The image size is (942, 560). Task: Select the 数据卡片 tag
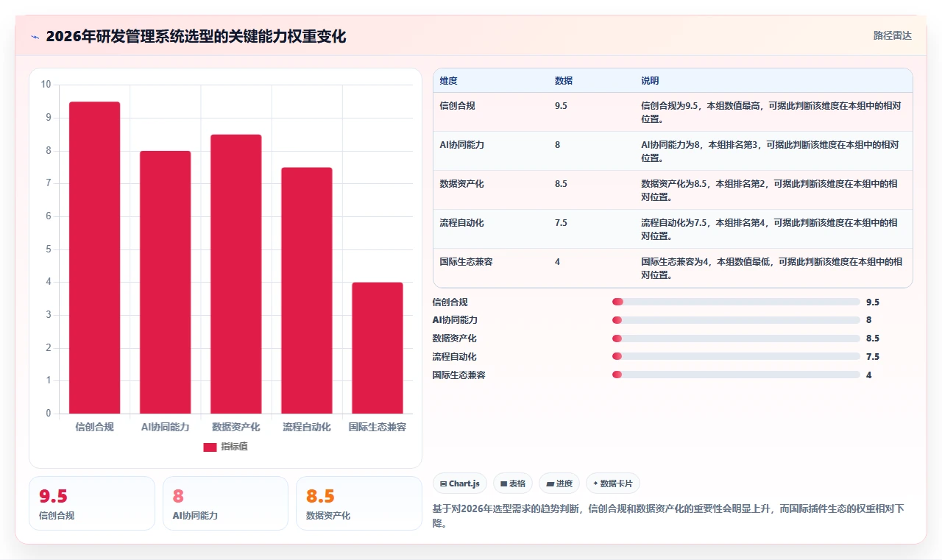click(613, 483)
